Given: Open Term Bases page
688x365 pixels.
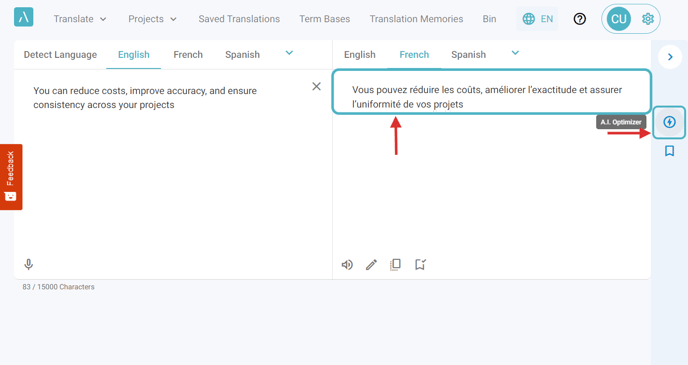Looking at the screenshot, I should click(325, 19).
